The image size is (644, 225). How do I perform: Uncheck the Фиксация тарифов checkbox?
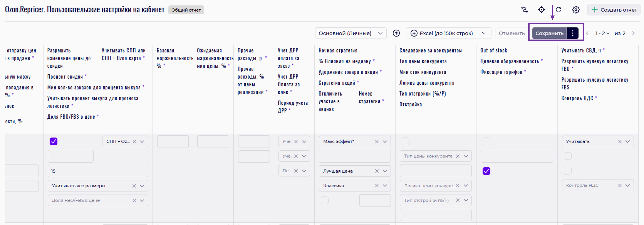point(486,171)
